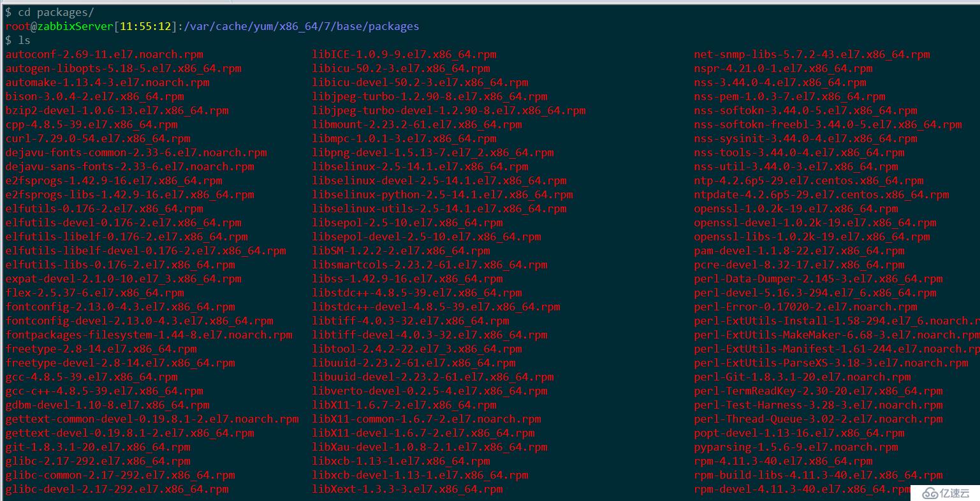Click libICE-1.0.9-9.el7.x86_64.rpm entry
This screenshot has width=980, height=501.
(x=404, y=55)
